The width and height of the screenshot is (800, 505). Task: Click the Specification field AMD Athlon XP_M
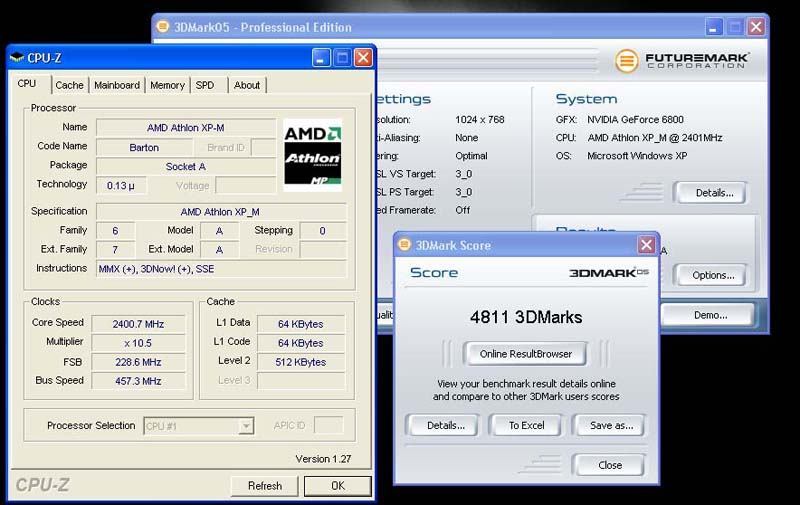point(220,212)
